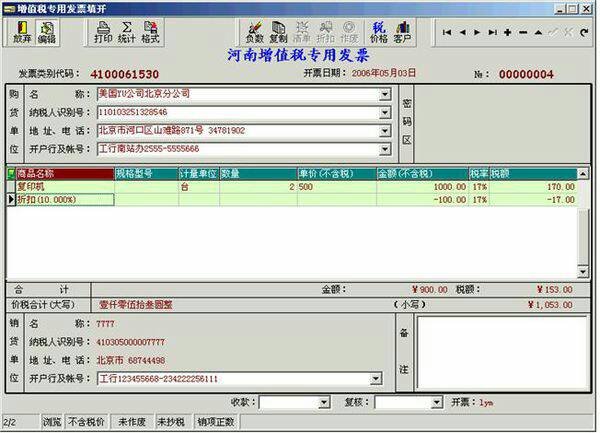This screenshot has width=600, height=433.
Task: Click the 复制 (copy) icon
Action: click(x=278, y=33)
